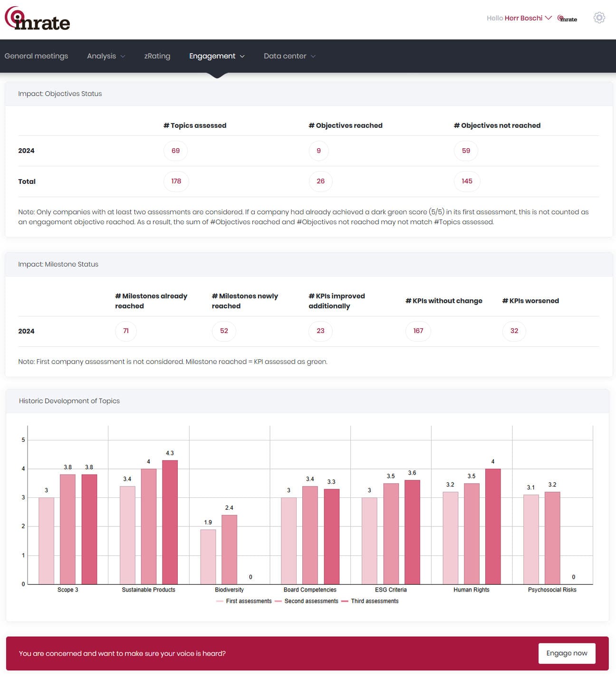Viewport: 616px width, 687px height.
Task: Go to General meetings
Action: click(36, 56)
